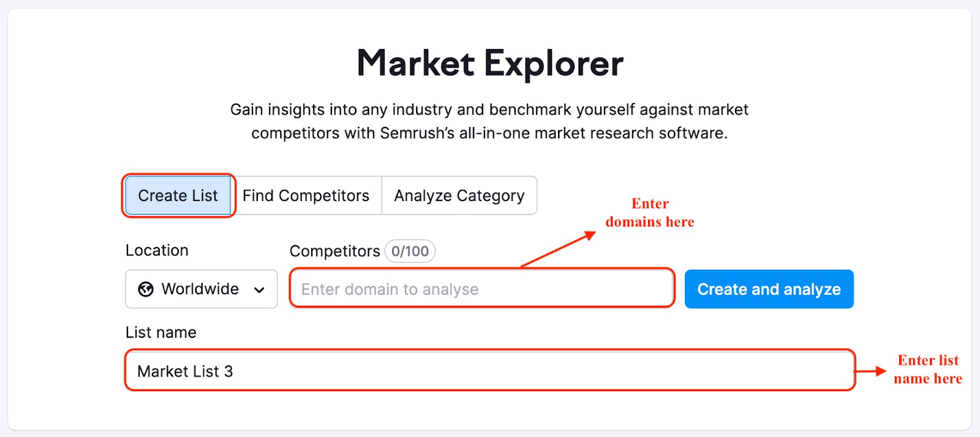Image resolution: width=980 pixels, height=437 pixels.
Task: Click the globe icon in Location selector
Action: coord(146,289)
